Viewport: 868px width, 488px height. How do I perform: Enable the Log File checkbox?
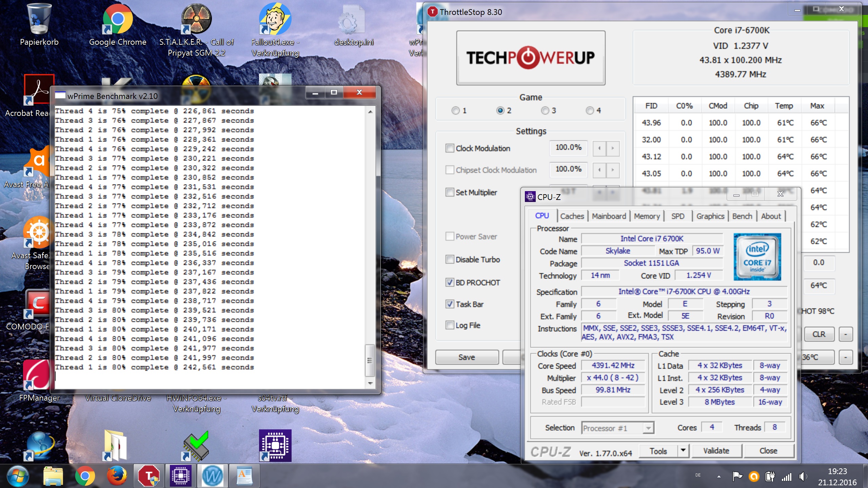(x=450, y=325)
